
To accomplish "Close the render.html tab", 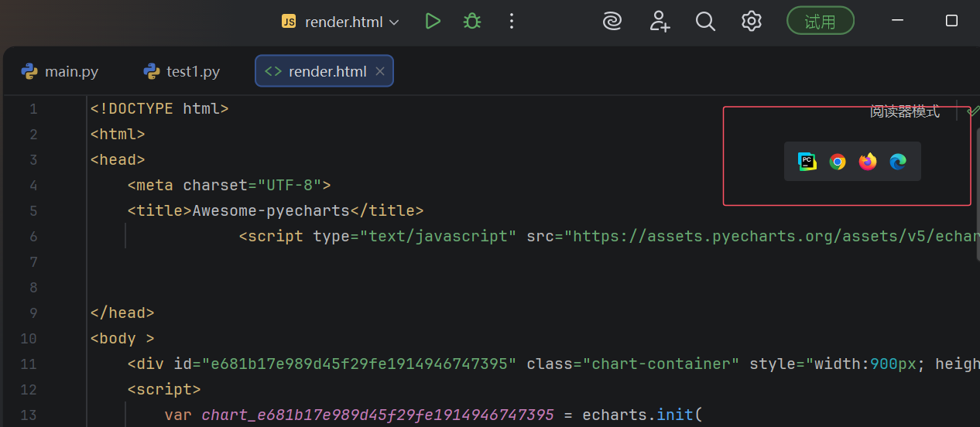I will (x=380, y=71).
